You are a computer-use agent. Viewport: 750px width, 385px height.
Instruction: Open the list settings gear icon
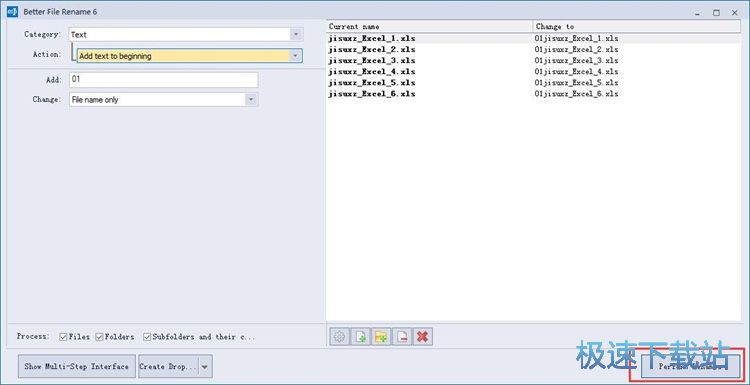(340, 337)
